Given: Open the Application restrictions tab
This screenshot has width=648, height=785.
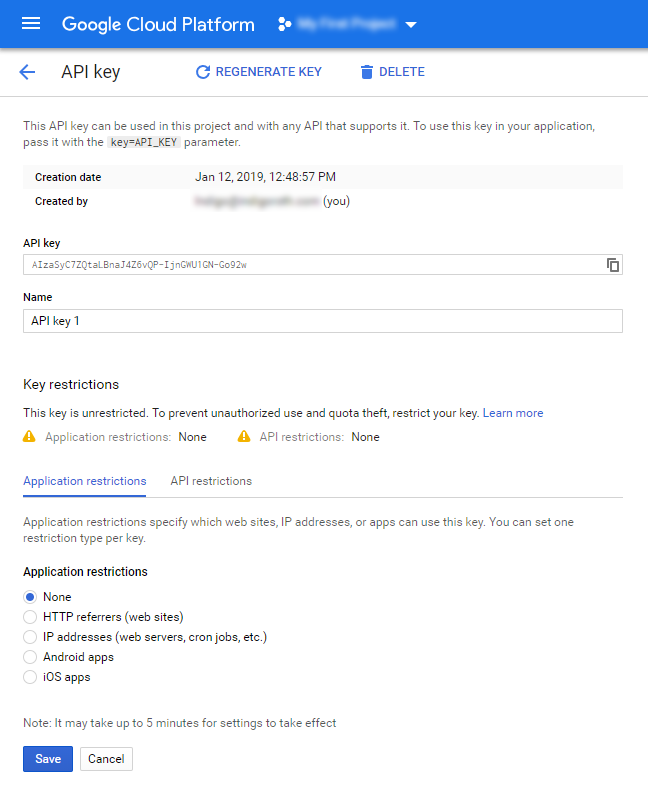Looking at the screenshot, I should 85,481.
